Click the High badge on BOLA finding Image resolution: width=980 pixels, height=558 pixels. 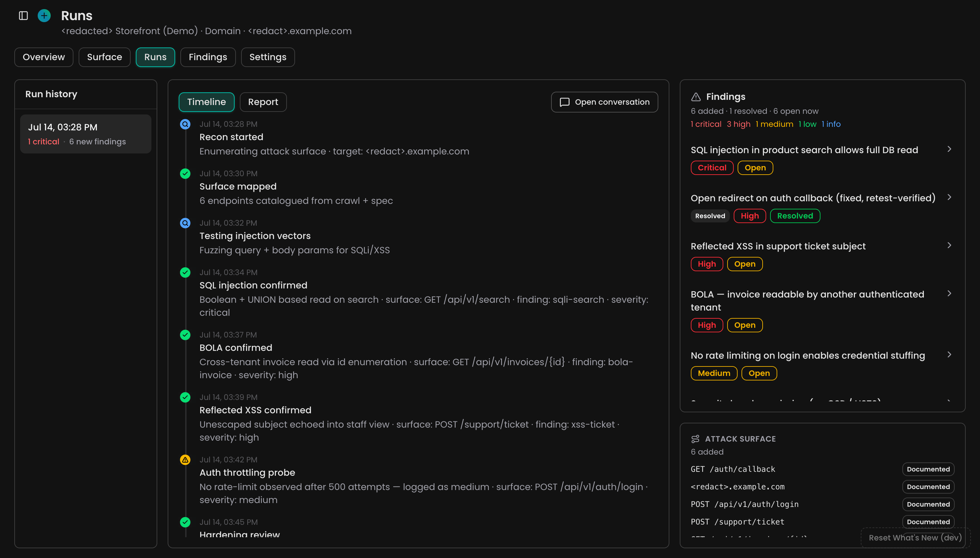(x=707, y=325)
